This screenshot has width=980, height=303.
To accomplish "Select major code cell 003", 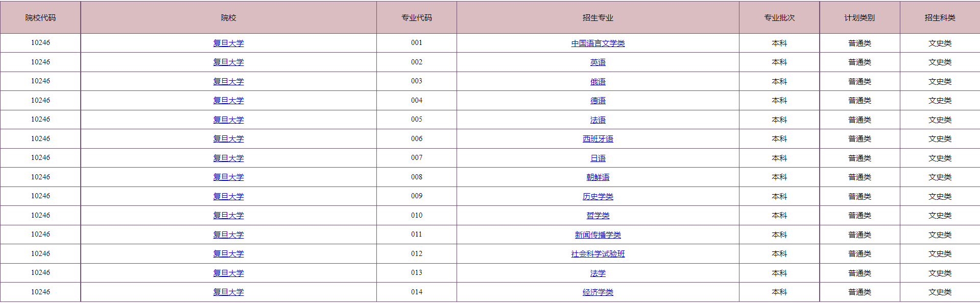I will [x=417, y=81].
